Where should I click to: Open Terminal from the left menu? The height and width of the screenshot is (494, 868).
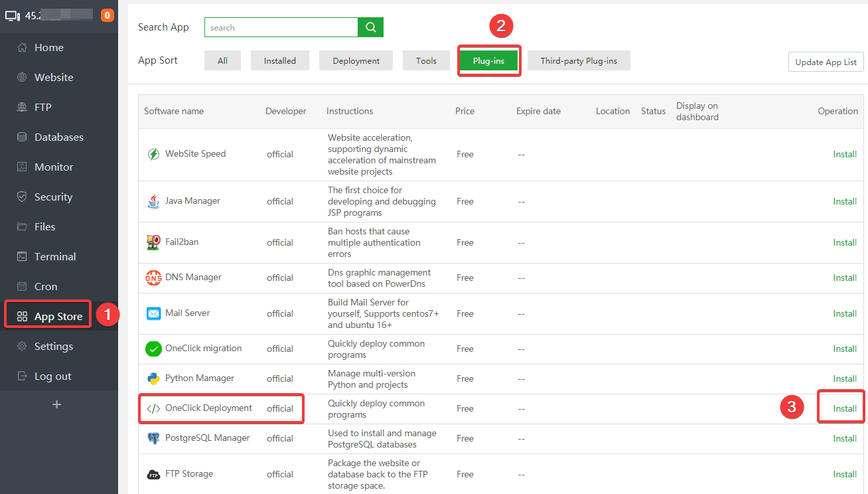click(55, 257)
